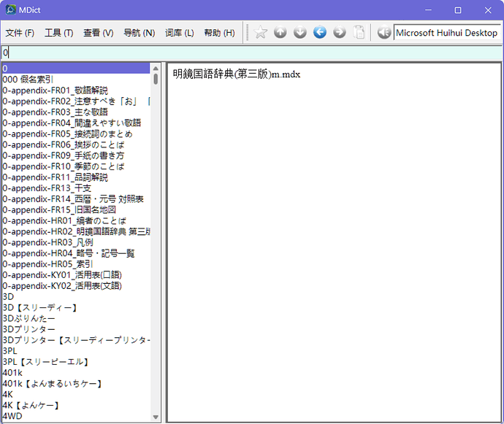504x424 pixels.
Task: Select entry 0-appendix-HR04_略号・記号一覧
Action: tap(76, 253)
